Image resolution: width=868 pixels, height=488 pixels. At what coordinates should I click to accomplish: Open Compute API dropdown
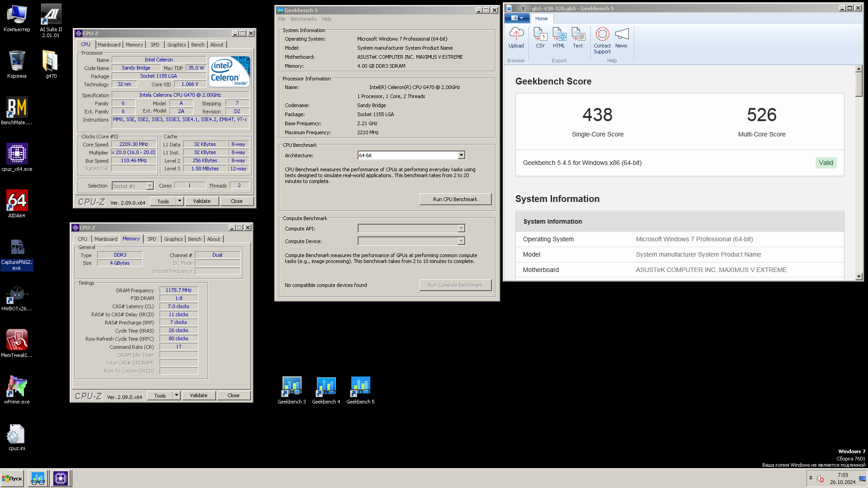461,229
